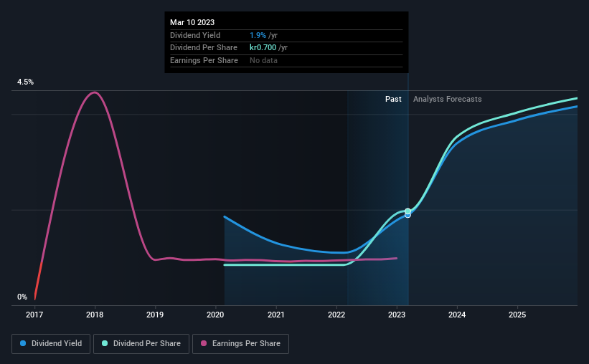Image resolution: width=589 pixels, height=364 pixels.
Task: Click the 2019 x-axis label
Action: 155,315
